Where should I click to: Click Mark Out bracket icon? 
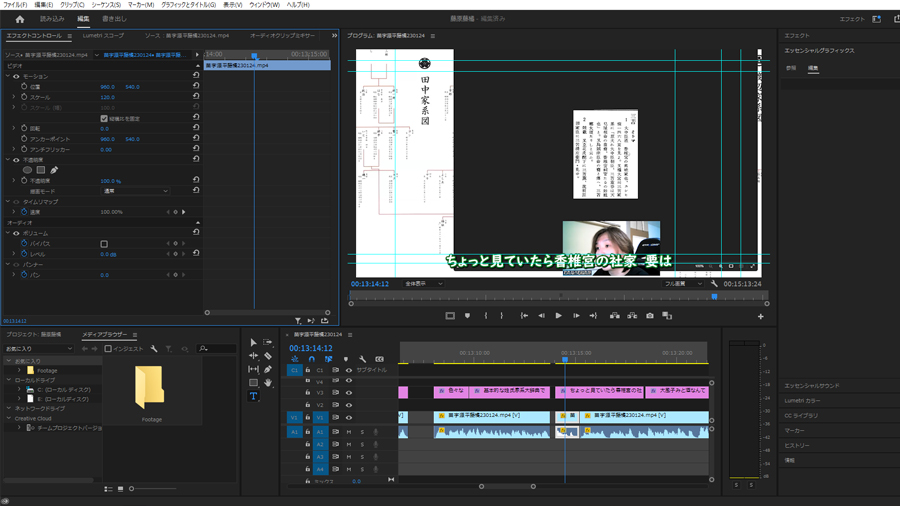(x=502, y=316)
